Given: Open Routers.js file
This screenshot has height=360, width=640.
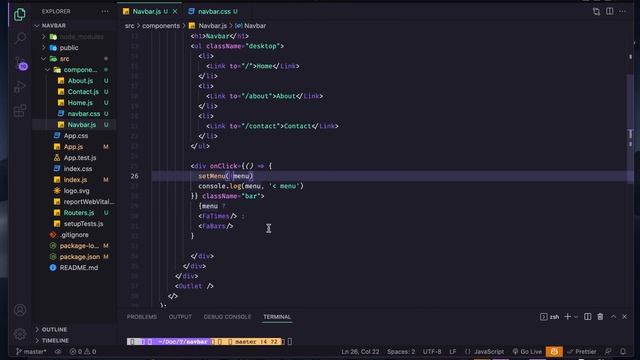Looking at the screenshot, I should 78,213.
